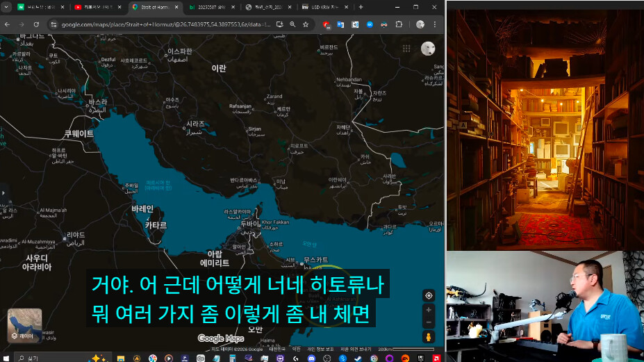Open Steam from the taskbar
The width and height of the screenshot is (644, 362).
coord(358,359)
